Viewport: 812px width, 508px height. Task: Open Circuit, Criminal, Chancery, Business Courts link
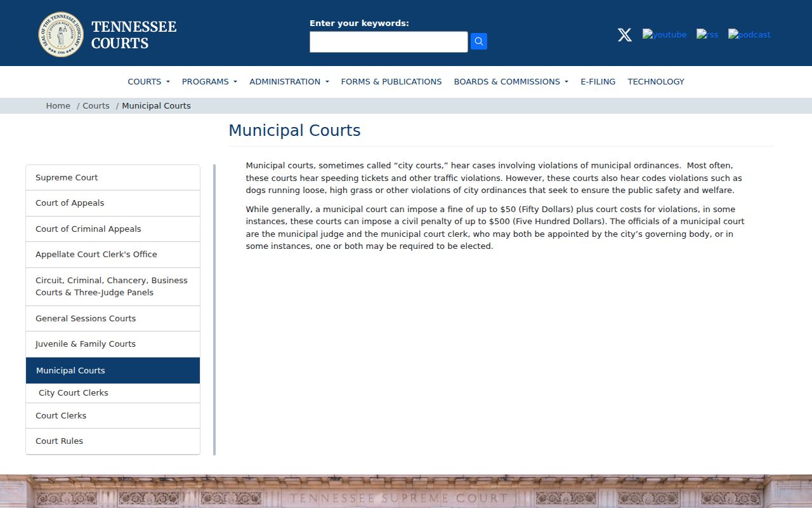point(113,286)
